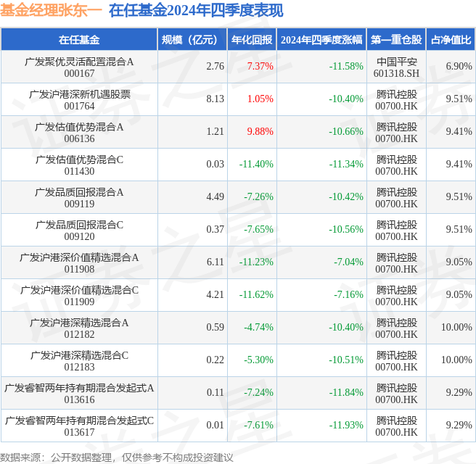Select fund 广发估值优势混合A 006136
This screenshot has width=476, height=464.
(79, 133)
